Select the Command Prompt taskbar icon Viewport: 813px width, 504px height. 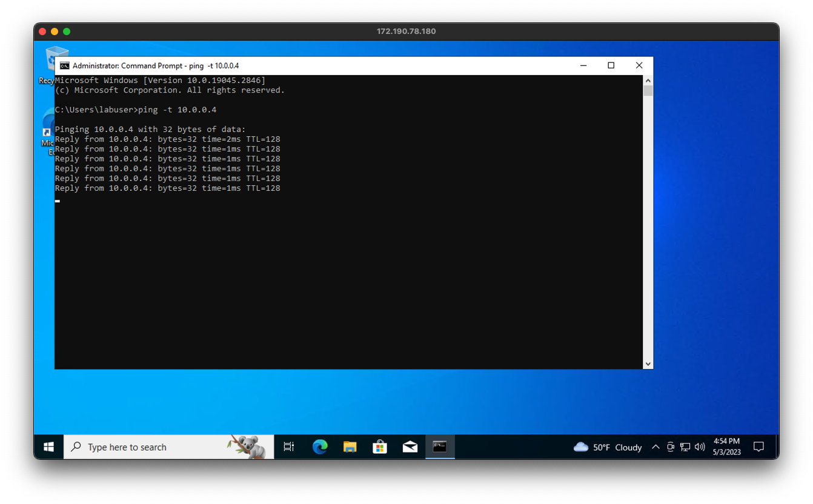click(x=440, y=446)
